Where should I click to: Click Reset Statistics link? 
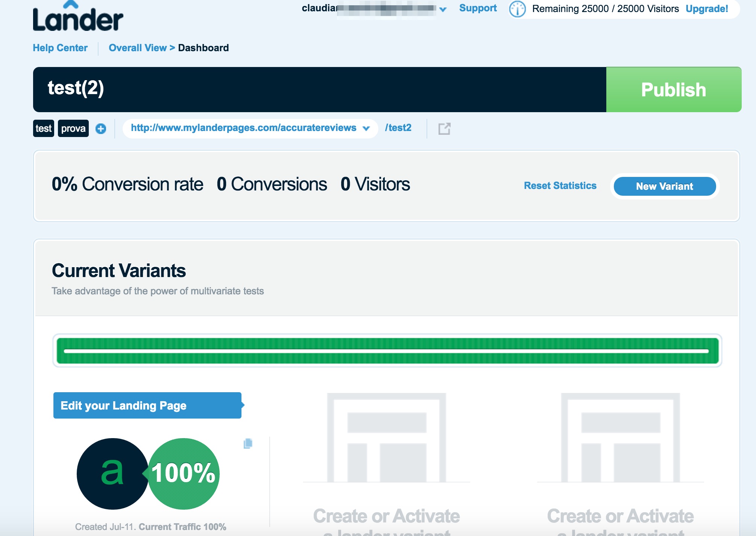coord(560,186)
